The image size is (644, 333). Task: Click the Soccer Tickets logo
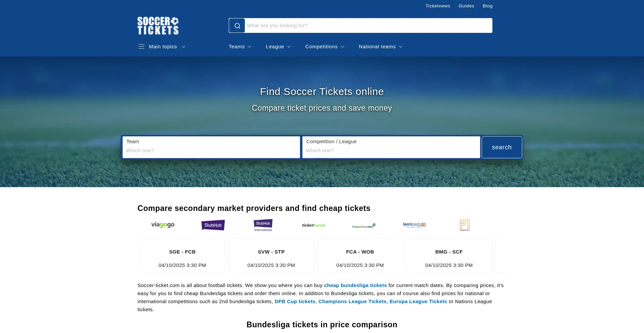[x=158, y=26]
